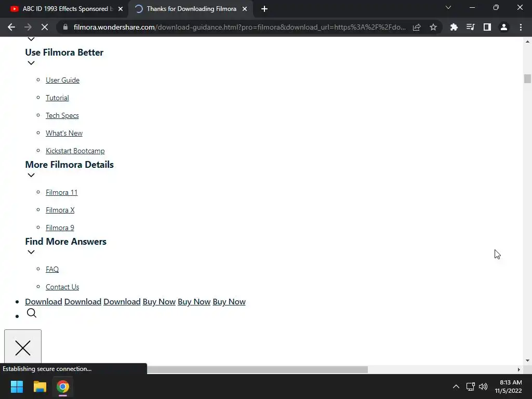This screenshot has height=399, width=532.
Task: Open the FAQ link
Action: pos(52,269)
